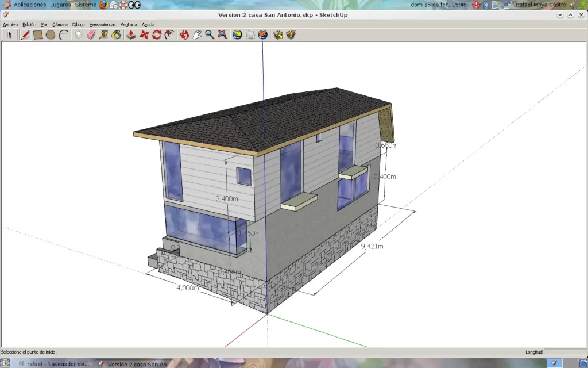Activate the Orbit tool
Image resolution: width=588 pixels, height=368 pixels.
pyautogui.click(x=185, y=34)
